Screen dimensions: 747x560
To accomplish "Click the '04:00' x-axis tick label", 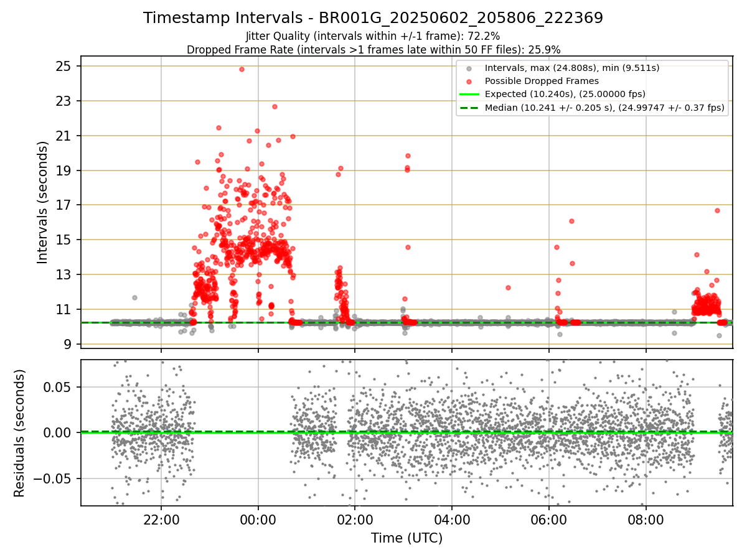I will click(452, 520).
